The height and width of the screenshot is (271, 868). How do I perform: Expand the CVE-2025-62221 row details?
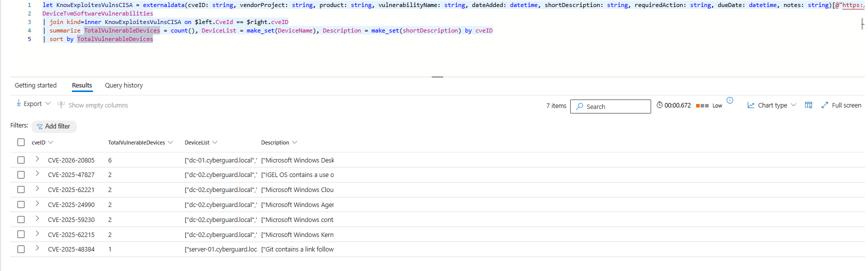point(37,188)
